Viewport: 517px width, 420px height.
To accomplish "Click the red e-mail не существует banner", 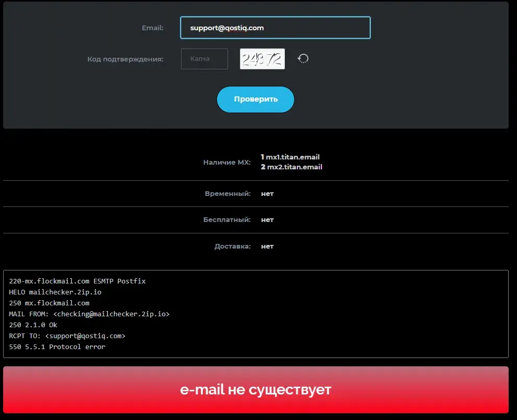I will pyautogui.click(x=256, y=390).
